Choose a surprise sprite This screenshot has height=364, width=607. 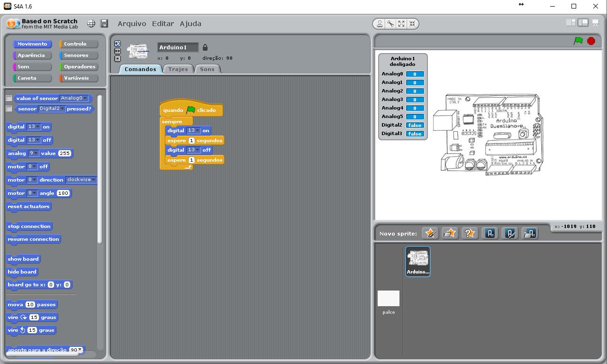(x=469, y=233)
